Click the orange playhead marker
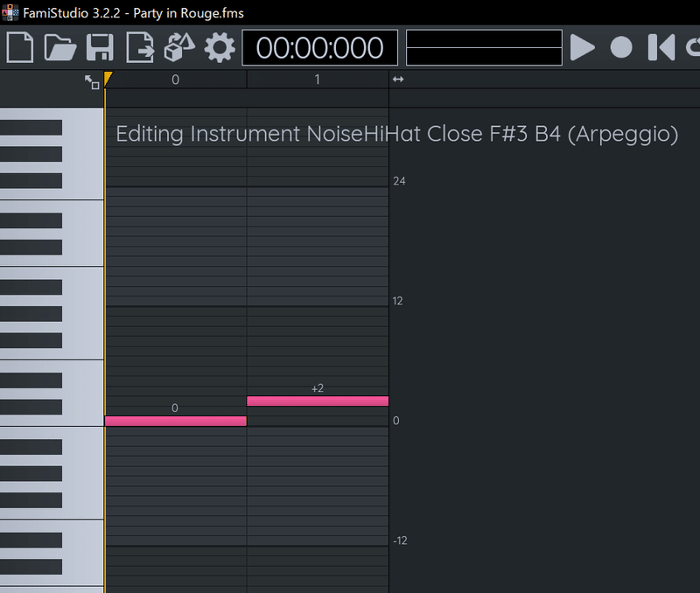The image size is (700, 593). coord(108,80)
